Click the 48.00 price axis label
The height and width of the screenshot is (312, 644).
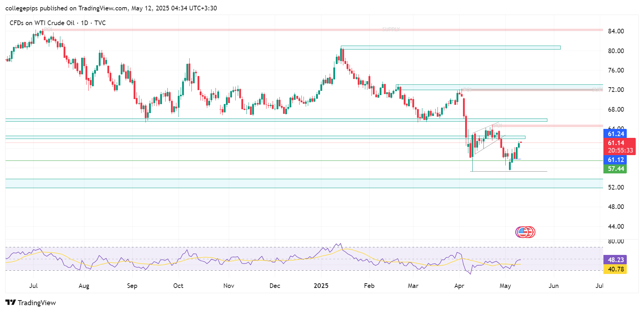(616, 207)
